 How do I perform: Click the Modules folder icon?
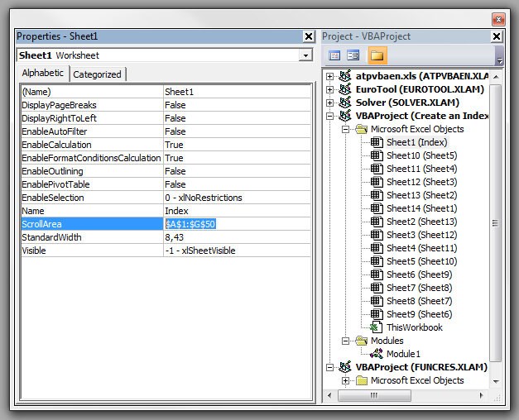click(362, 341)
